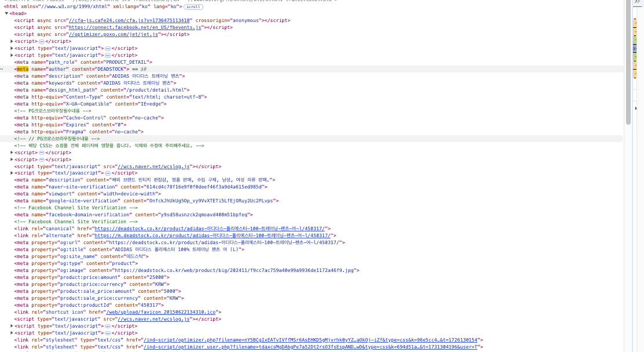Select the og:title meta property row
Screen dimensions: 644x352
pos(129,249)
